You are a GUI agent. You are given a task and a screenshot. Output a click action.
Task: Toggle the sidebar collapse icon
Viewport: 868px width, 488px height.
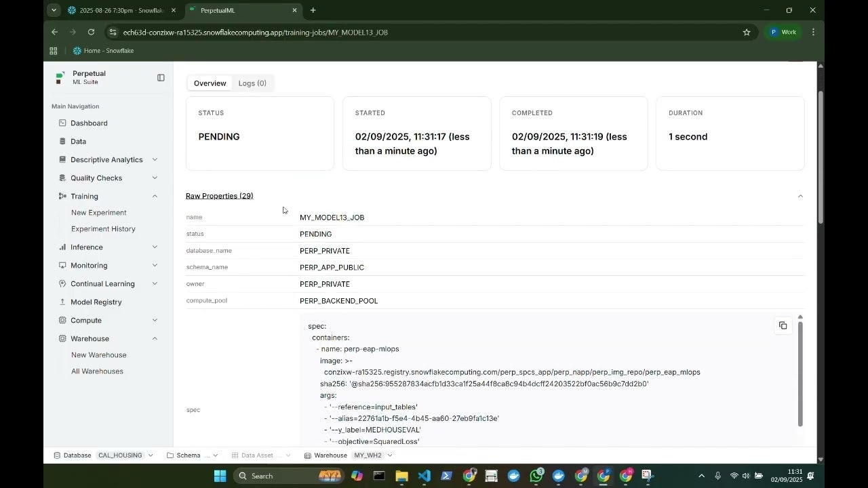pos(161,78)
